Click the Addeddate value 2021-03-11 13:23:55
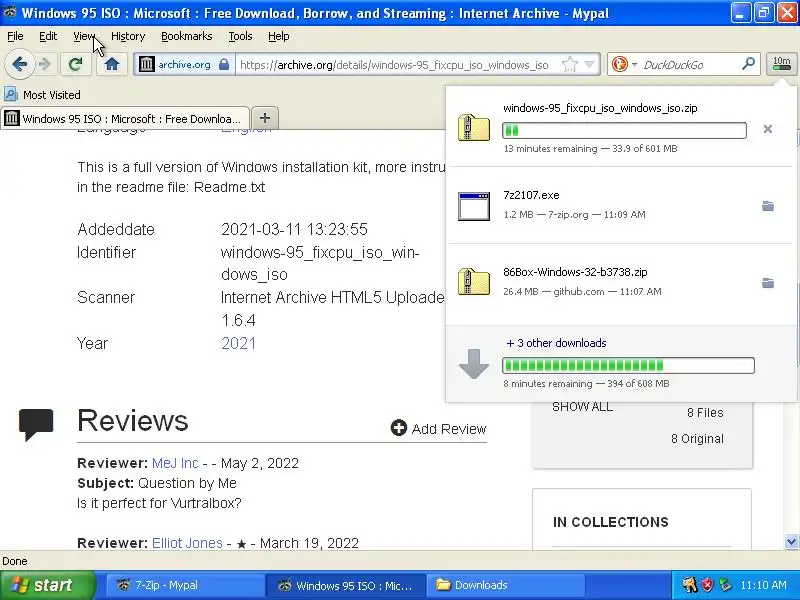The width and height of the screenshot is (800, 600). click(294, 229)
